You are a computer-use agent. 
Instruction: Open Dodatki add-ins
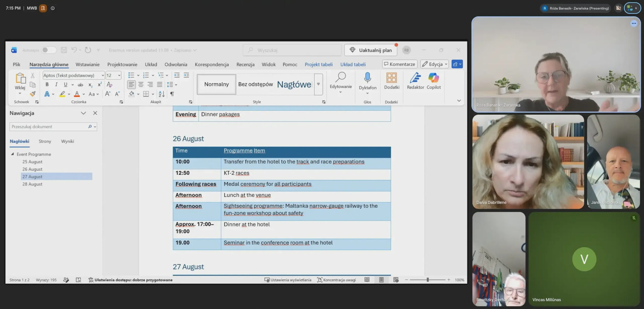click(391, 81)
